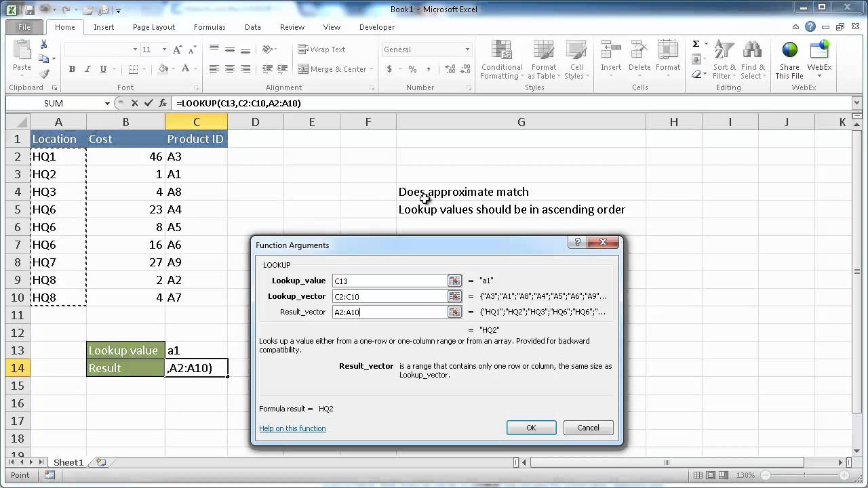
Task: Switch to the Developer tab
Action: [x=377, y=27]
